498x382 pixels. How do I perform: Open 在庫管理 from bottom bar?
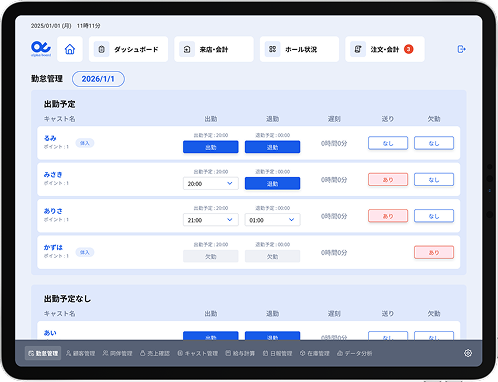315,353
